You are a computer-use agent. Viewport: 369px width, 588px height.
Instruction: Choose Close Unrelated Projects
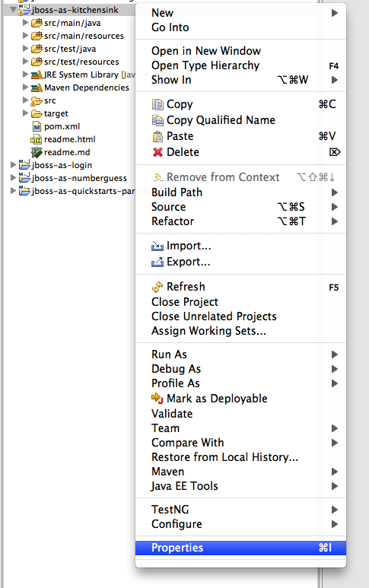pos(240,316)
